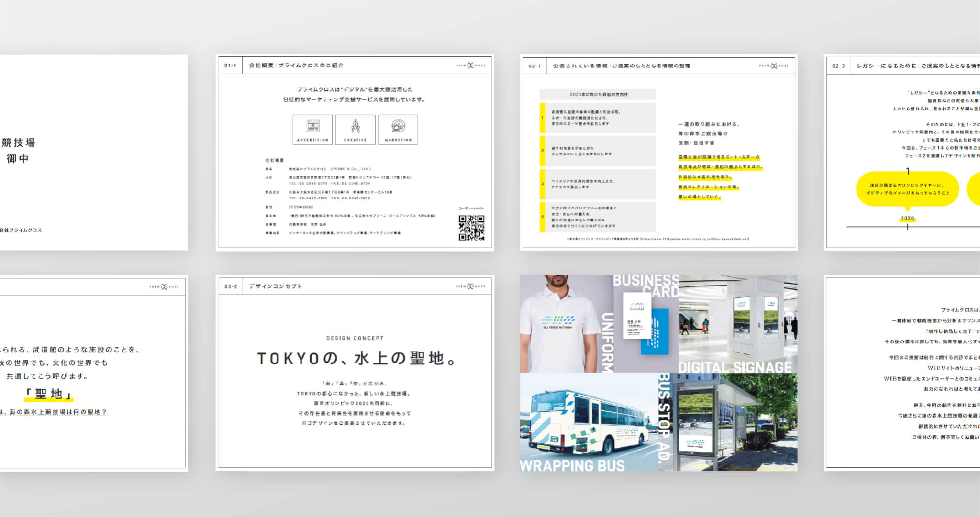The image size is (980, 517).
Task: Click the PRIME X CROSS logo on slide 03-2
Action: (x=470, y=286)
